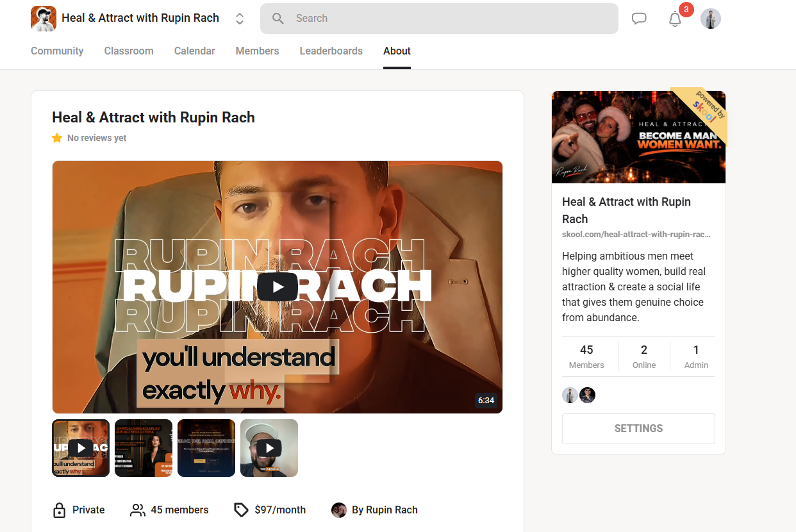The width and height of the screenshot is (796, 532).
Task: Switch to the Calendar tab
Action: [195, 51]
